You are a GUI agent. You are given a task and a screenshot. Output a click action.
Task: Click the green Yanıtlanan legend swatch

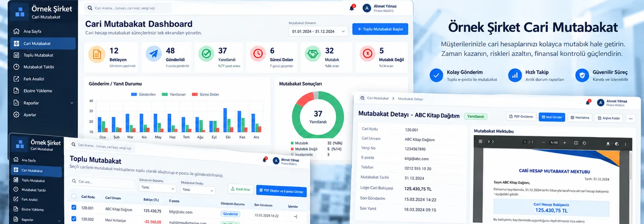(x=165, y=94)
